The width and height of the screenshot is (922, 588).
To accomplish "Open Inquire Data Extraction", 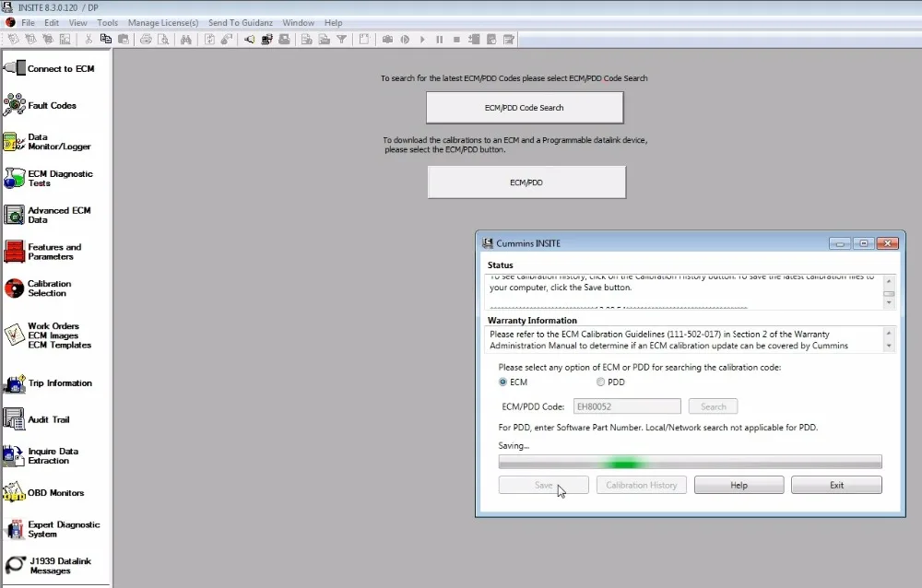I will pyautogui.click(x=41, y=455).
